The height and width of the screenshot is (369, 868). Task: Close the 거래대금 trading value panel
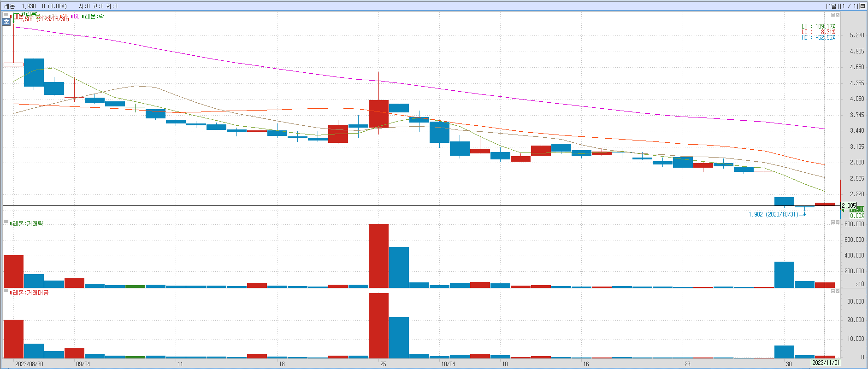coord(838,291)
